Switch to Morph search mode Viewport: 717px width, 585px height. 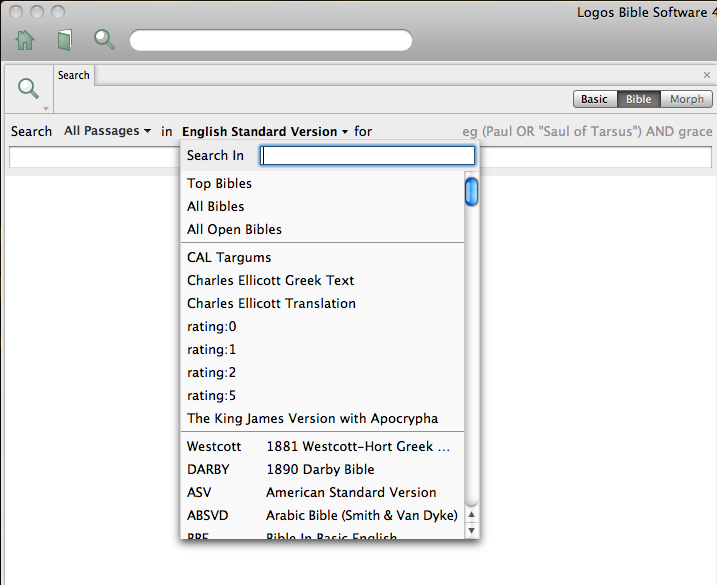click(x=686, y=99)
